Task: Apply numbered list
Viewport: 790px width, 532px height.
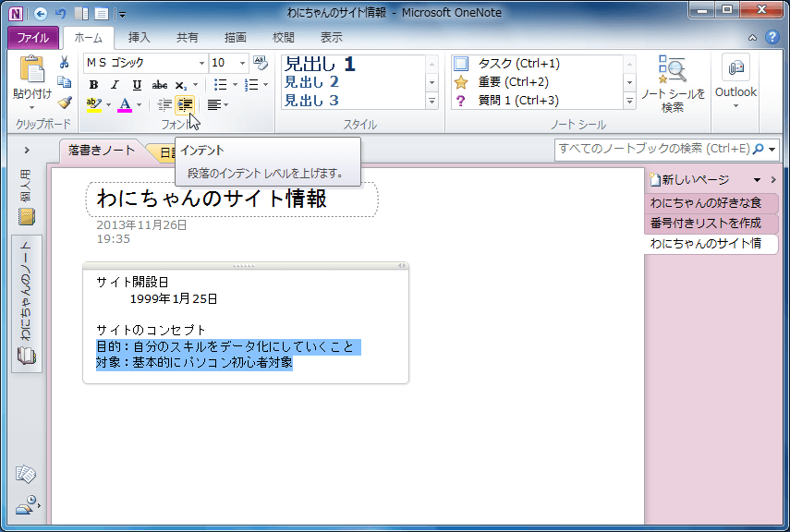Action: pos(251,85)
